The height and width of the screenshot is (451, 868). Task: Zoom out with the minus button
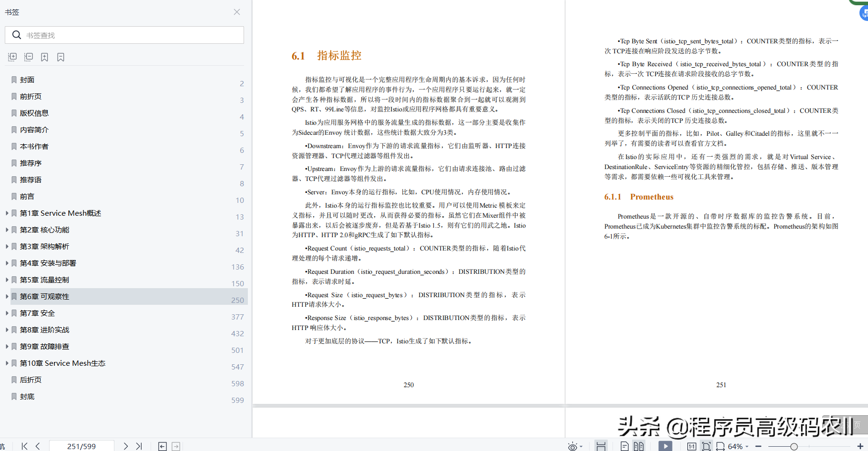[758, 446]
